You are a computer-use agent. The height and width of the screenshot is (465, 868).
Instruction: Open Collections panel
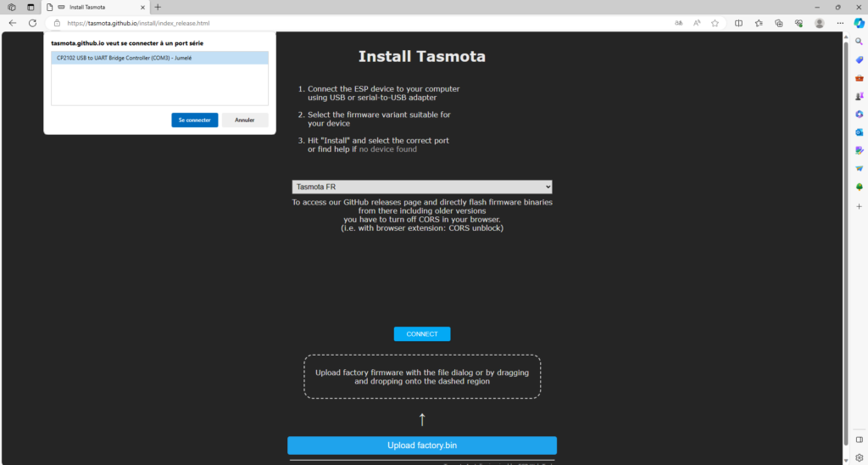[x=779, y=23]
